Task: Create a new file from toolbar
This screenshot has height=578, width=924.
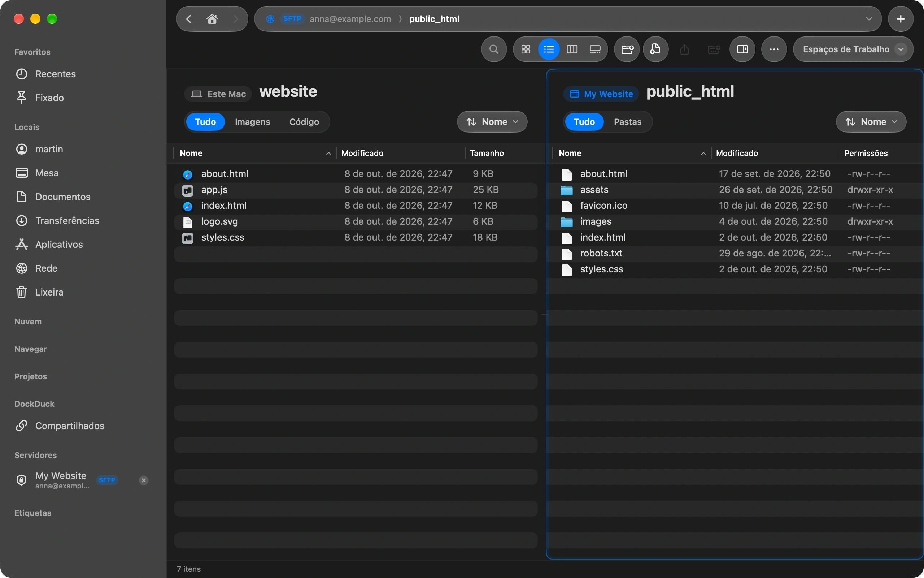Action: (x=655, y=49)
